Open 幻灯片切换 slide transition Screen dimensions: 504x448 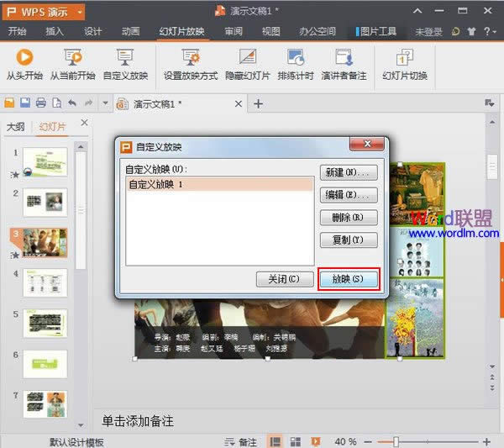coord(404,64)
